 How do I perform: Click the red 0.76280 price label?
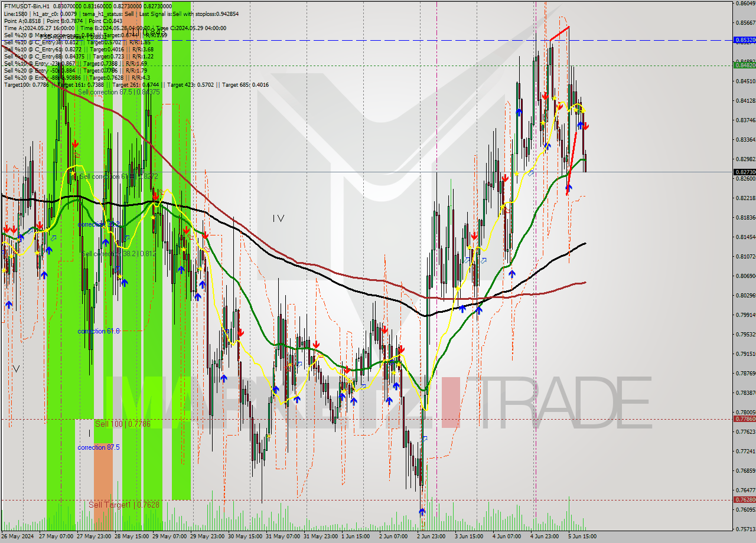pyautogui.click(x=744, y=499)
